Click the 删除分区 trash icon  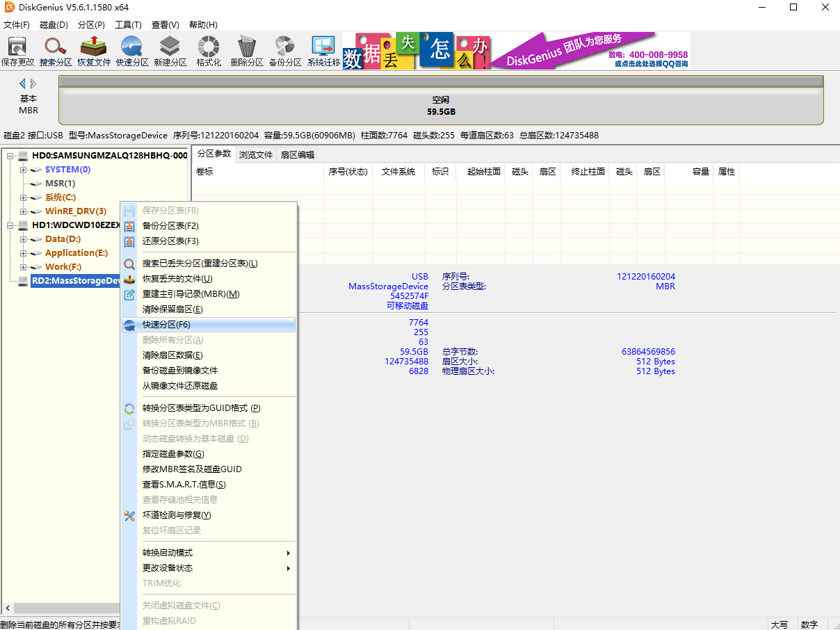coord(247,51)
